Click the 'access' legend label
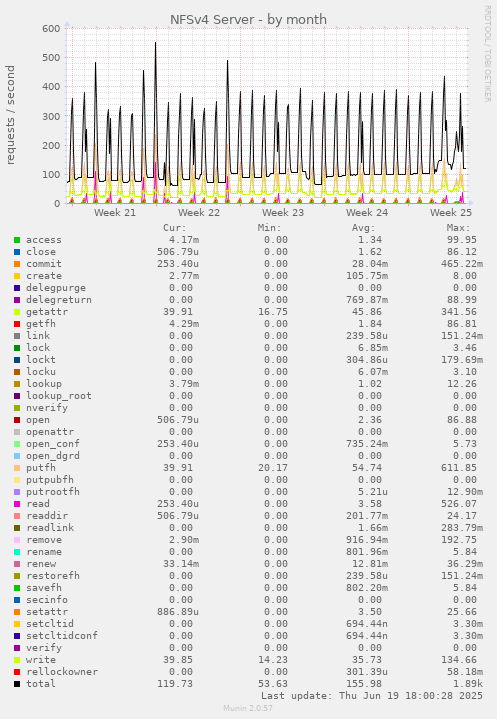Screen dimensions: 497x719 pos(44,240)
